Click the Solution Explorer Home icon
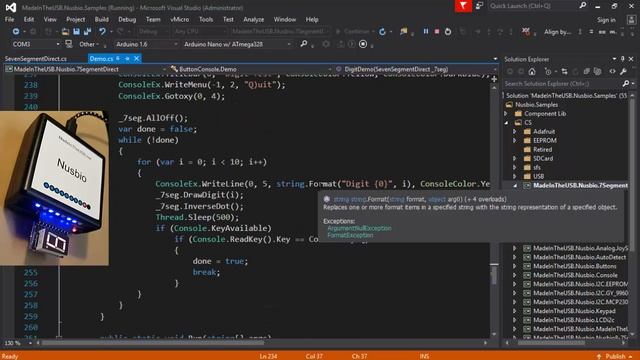 click(532, 71)
